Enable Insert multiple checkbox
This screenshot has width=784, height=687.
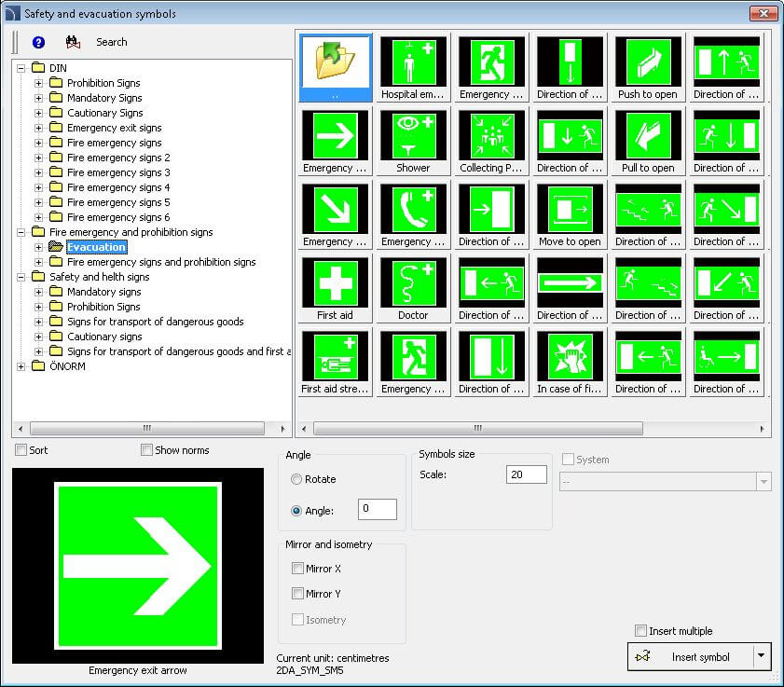(640, 631)
